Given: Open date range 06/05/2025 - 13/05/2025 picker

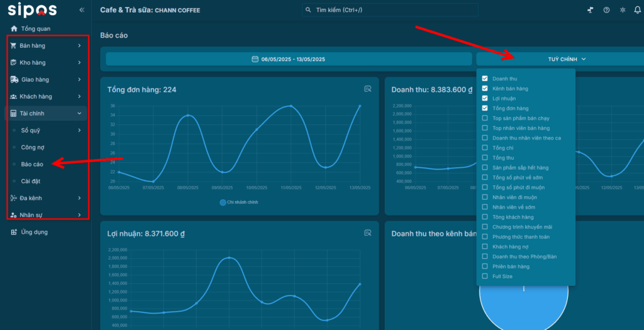Looking at the screenshot, I should point(289,59).
